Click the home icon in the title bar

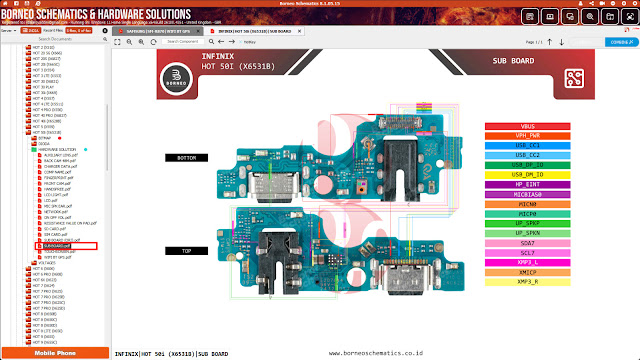tap(5, 3)
